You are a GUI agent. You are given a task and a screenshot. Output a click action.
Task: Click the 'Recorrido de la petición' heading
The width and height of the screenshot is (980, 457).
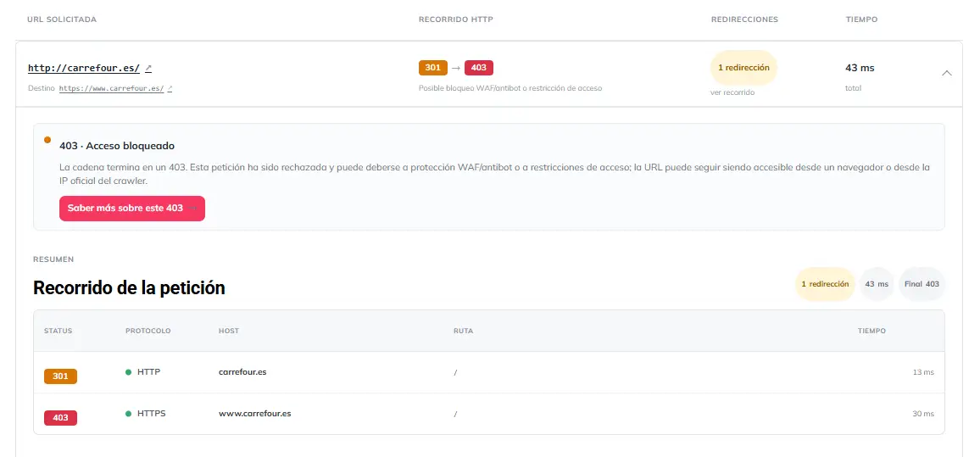coord(129,287)
